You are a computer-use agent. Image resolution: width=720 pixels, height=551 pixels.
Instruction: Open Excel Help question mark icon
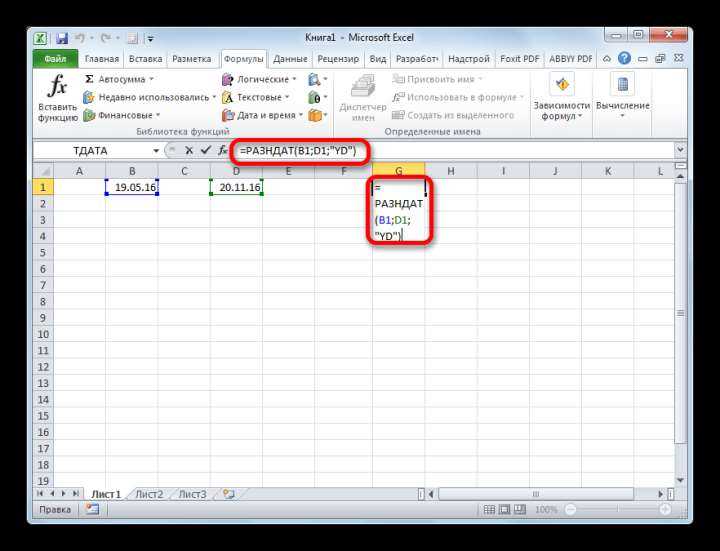click(624, 58)
